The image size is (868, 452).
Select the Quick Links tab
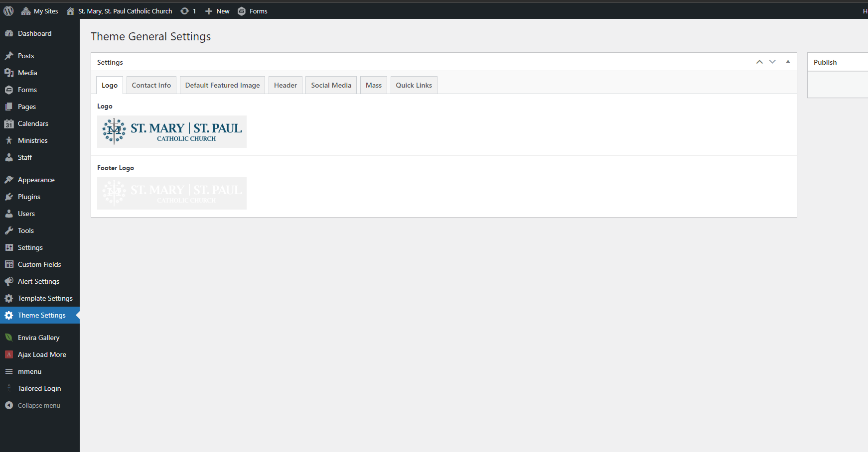coord(414,85)
